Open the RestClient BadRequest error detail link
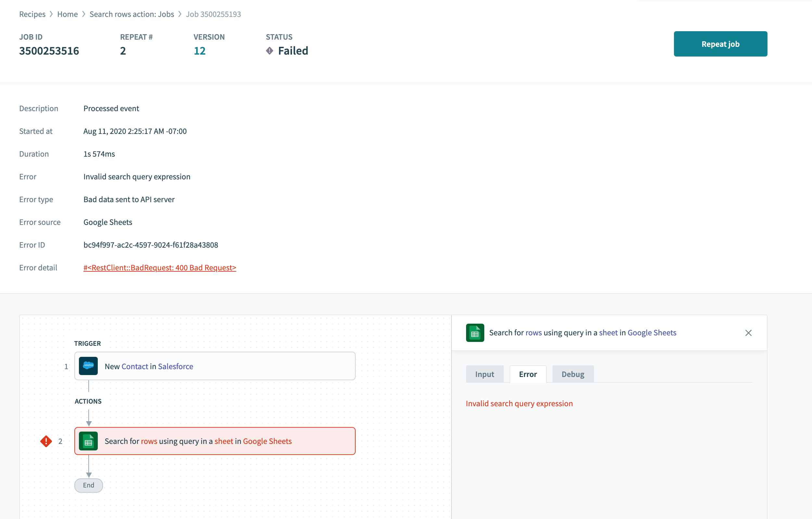 point(159,267)
